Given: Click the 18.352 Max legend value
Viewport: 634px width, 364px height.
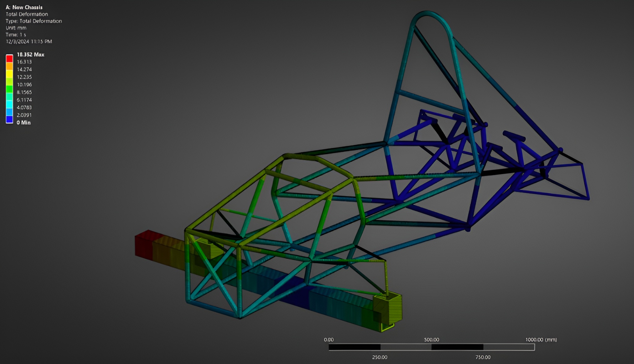Looking at the screenshot, I should pos(30,55).
